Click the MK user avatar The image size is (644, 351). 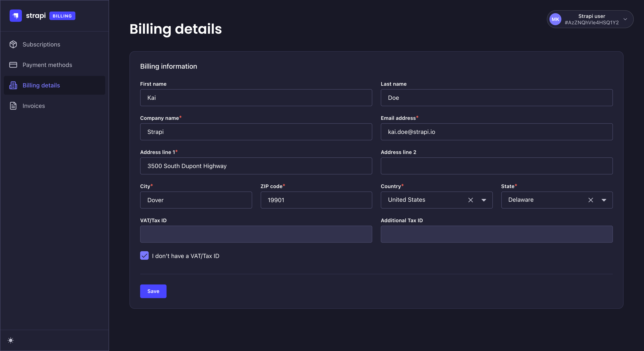click(x=555, y=19)
